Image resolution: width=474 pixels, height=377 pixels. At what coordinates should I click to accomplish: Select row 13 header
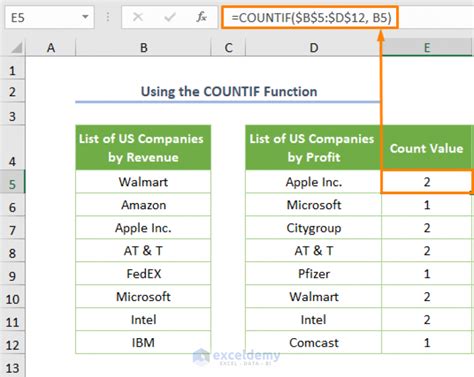pos(12,366)
